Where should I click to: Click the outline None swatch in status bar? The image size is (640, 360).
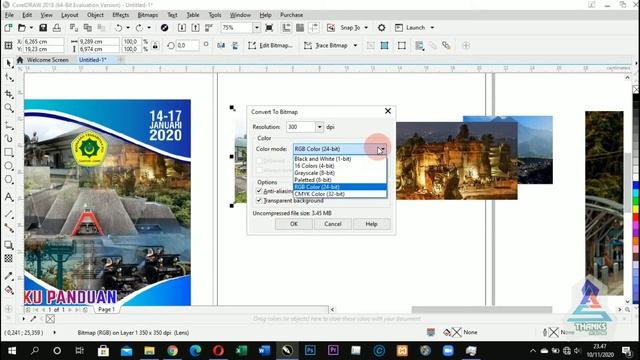coord(553,332)
